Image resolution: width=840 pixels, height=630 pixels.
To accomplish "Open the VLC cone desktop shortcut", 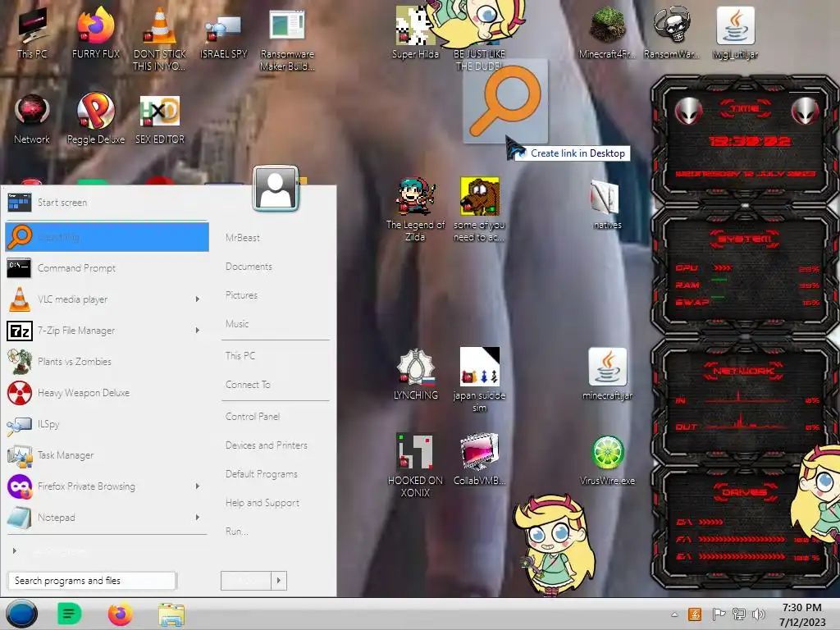I will [x=160, y=38].
